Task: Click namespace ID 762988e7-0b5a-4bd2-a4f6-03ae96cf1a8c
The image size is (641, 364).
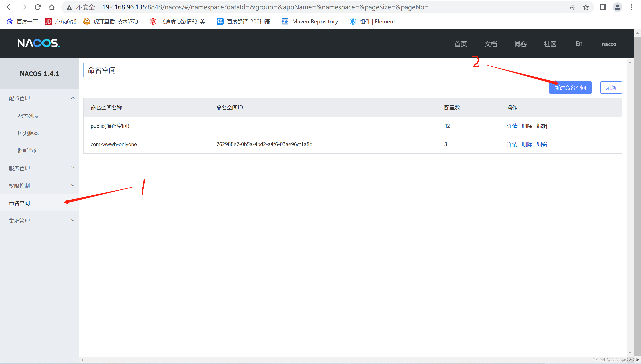Action: click(x=264, y=144)
